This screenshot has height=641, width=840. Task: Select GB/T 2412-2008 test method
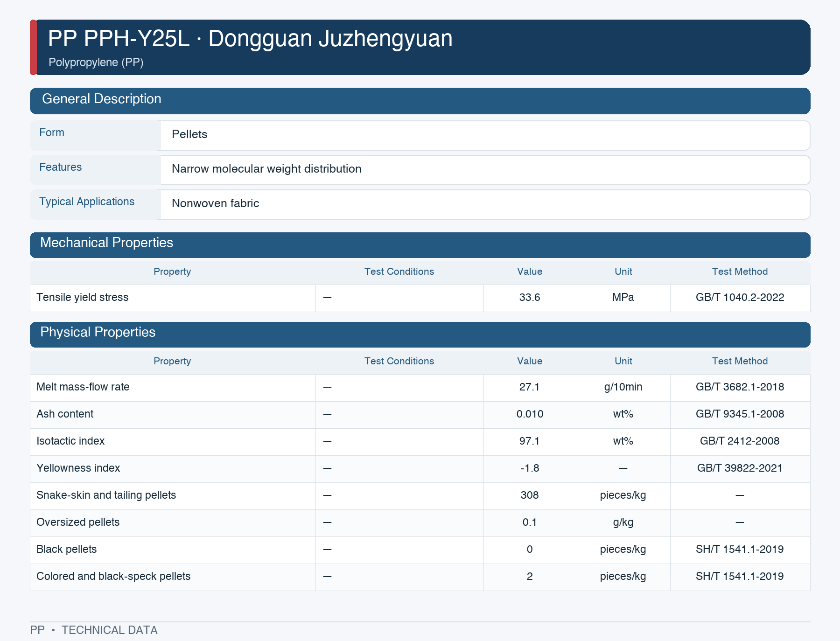point(740,441)
